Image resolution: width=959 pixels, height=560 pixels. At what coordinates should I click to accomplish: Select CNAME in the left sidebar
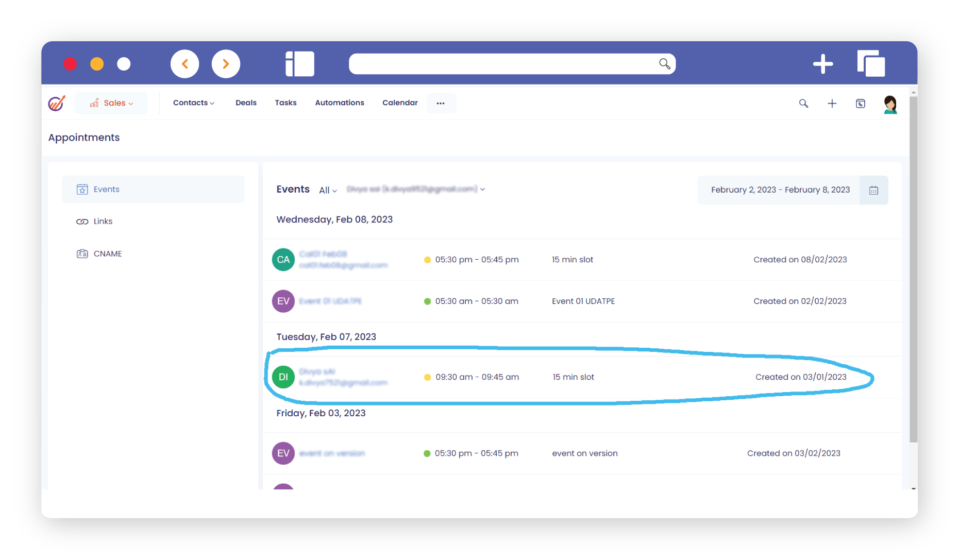[x=107, y=254]
